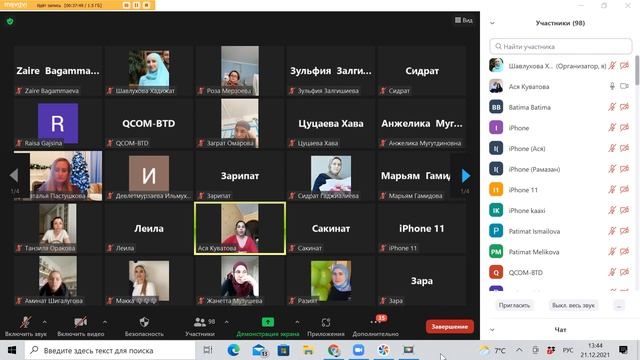Click Batima Batima camera-off icon
Screen dimensions: 640x360
tap(624, 107)
